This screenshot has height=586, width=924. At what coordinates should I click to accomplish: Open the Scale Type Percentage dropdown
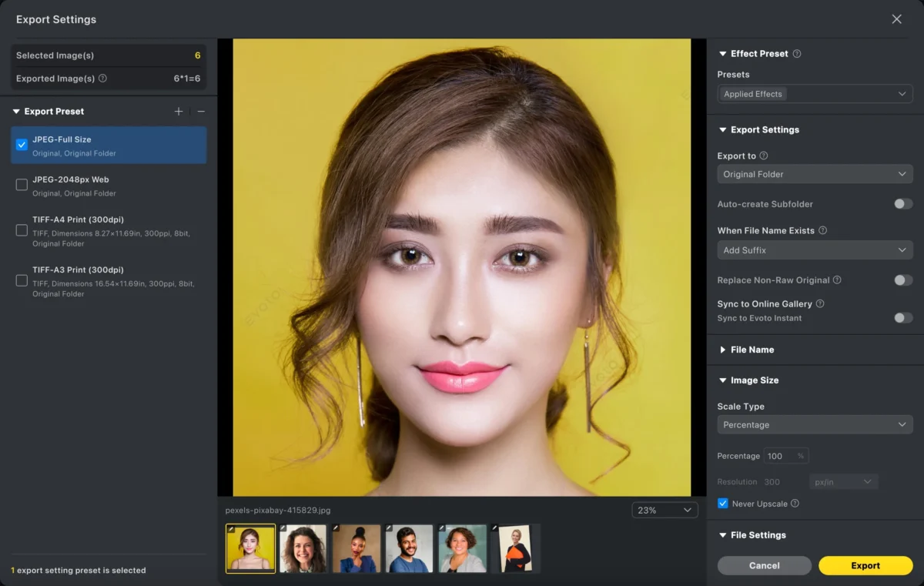point(815,425)
